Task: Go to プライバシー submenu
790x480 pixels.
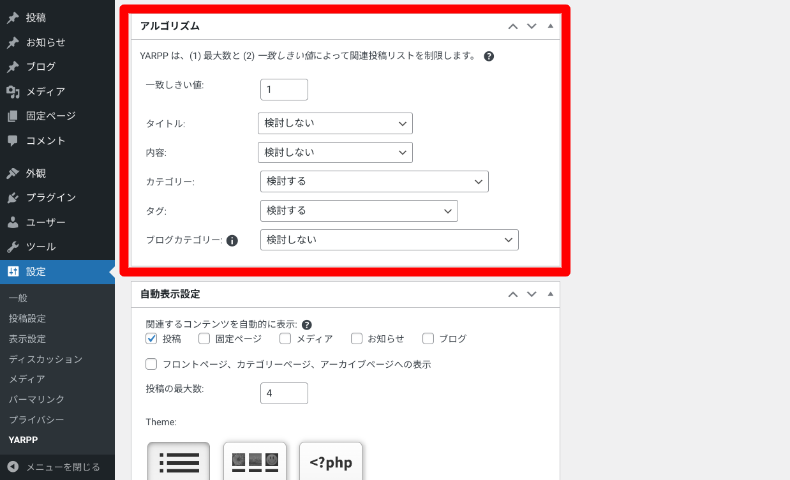Action: tap(36, 420)
